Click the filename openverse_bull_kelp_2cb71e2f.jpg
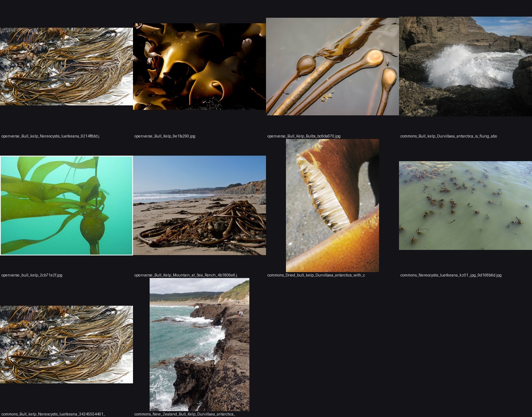Screen dimensions: 532x417 click(32, 275)
